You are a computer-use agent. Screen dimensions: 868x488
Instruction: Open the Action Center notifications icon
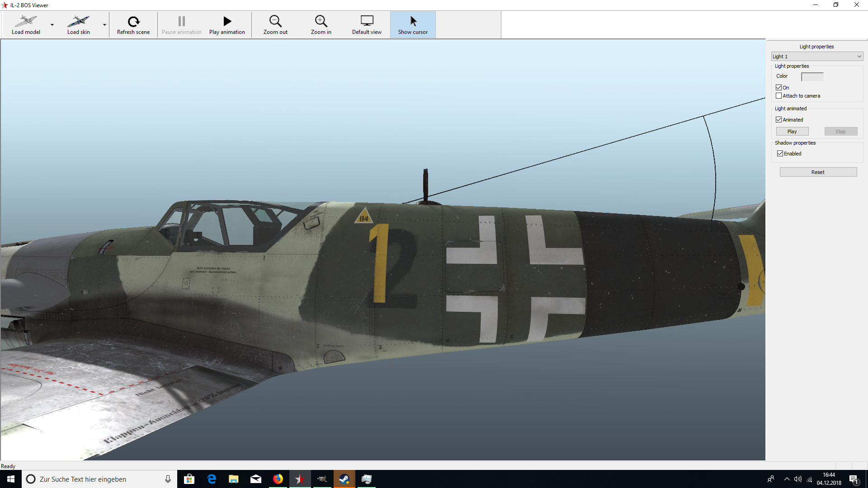pos(854,479)
